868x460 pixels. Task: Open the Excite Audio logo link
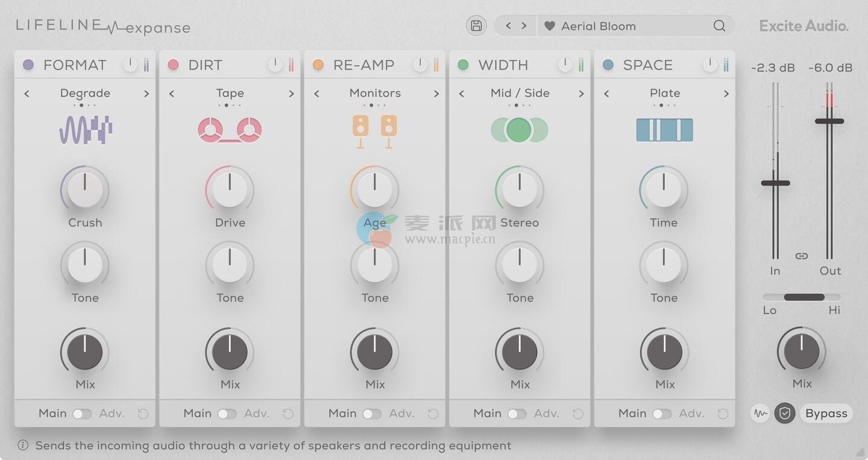click(x=804, y=26)
